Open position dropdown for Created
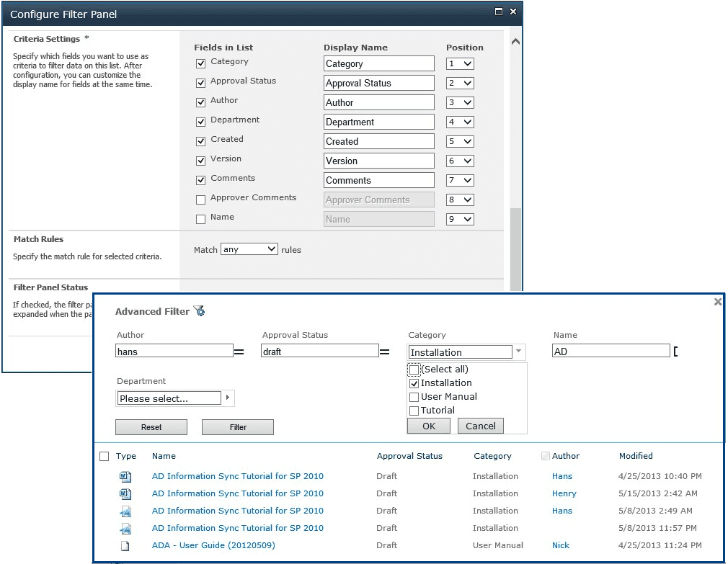Screen dimensions: 728x564 click(x=460, y=141)
